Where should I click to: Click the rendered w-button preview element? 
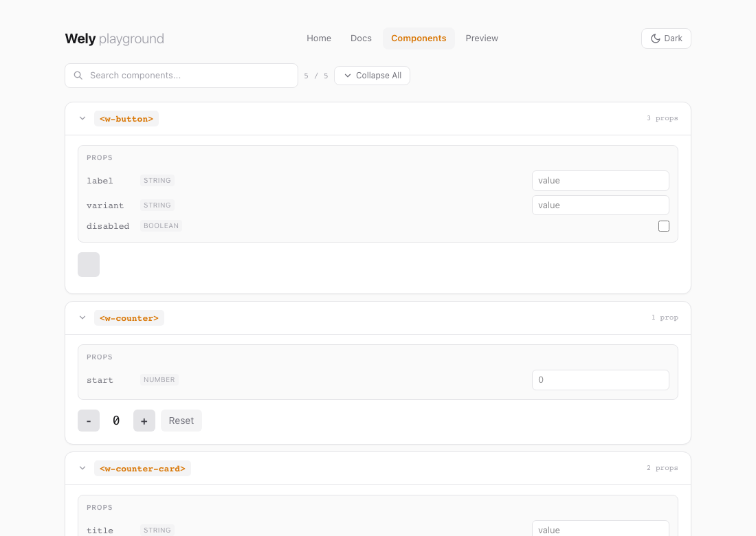coord(88,264)
